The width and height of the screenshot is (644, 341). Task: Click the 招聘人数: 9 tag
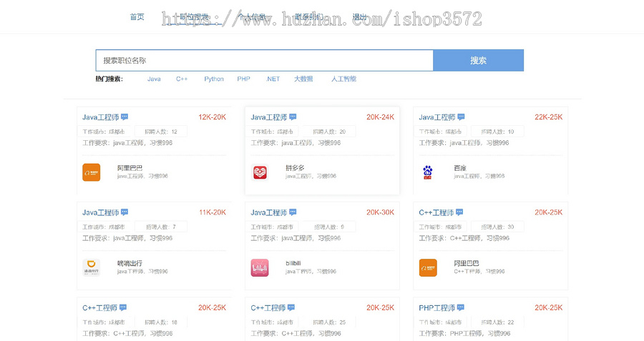[329, 227]
